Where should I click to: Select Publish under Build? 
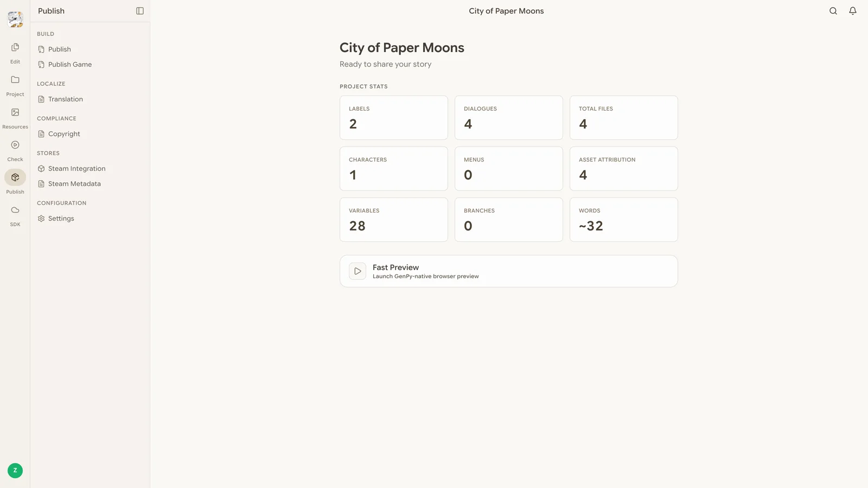(x=90, y=49)
